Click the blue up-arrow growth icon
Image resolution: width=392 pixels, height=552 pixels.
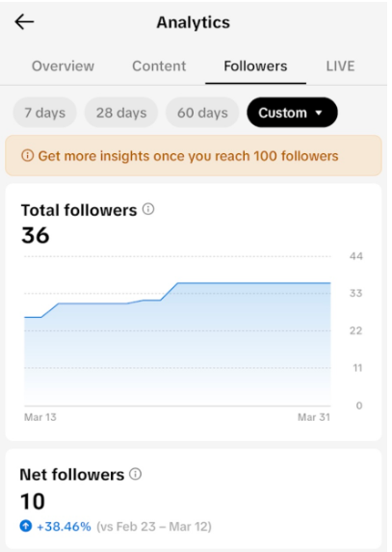[26, 526]
